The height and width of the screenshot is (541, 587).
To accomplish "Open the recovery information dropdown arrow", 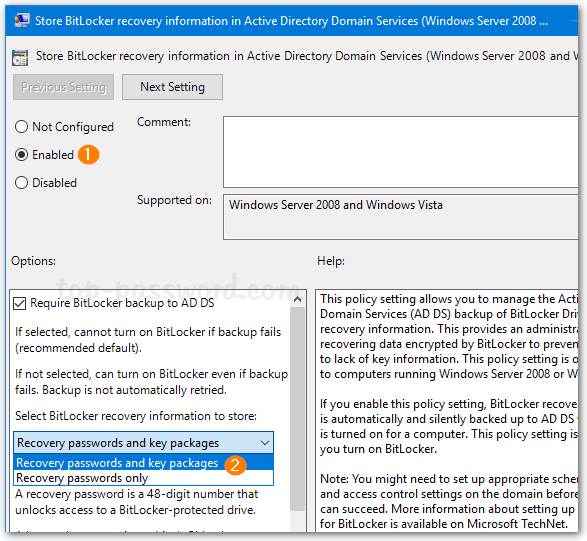I will pos(265,443).
